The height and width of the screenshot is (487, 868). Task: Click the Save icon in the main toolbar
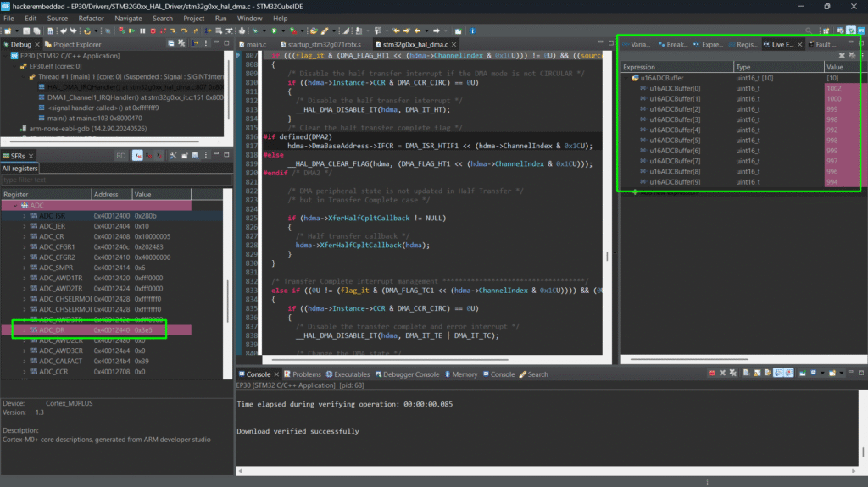[x=25, y=30]
